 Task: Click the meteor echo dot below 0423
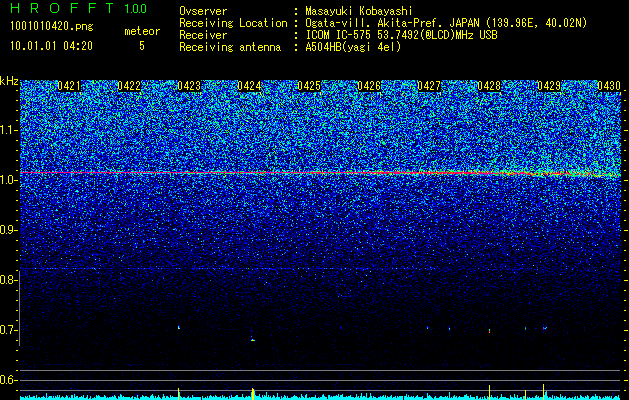pyautogui.click(x=179, y=327)
